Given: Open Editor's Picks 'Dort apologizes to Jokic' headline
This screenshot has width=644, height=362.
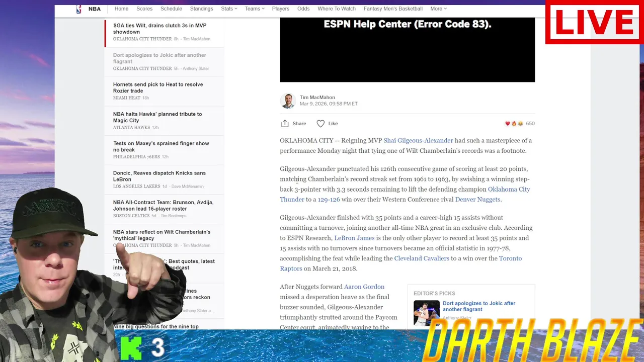Looking at the screenshot, I should click(479, 306).
